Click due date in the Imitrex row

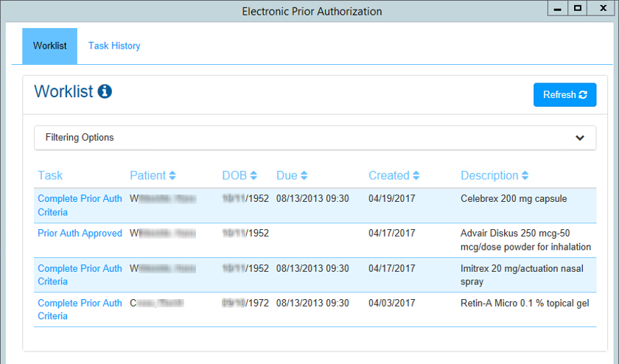tap(312, 268)
